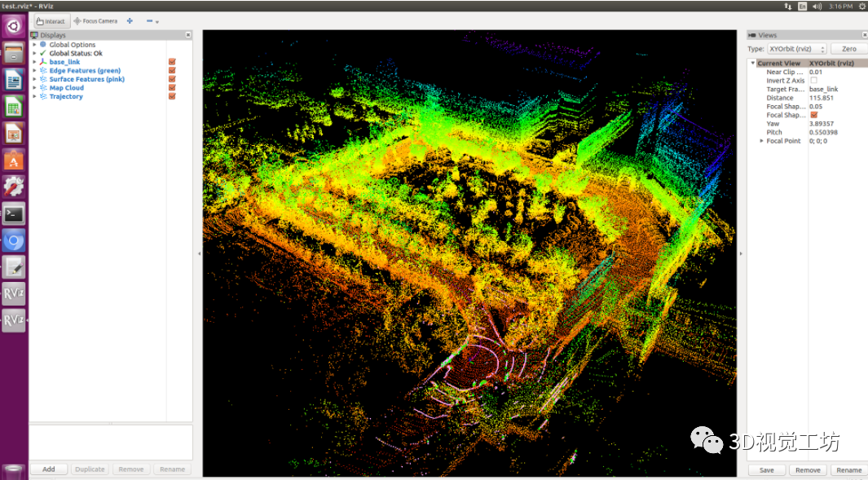Image resolution: width=868 pixels, height=480 pixels.
Task: Click the Duplicate display button
Action: click(90, 469)
